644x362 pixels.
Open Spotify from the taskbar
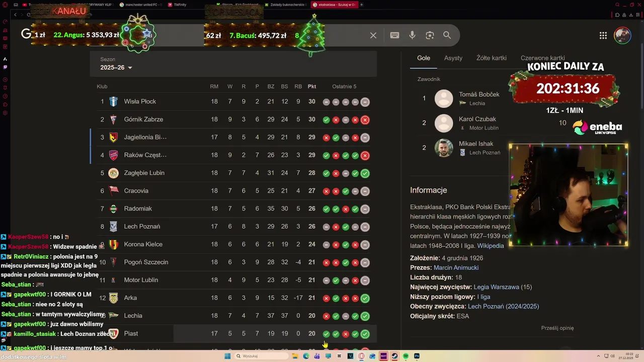(x=406, y=356)
